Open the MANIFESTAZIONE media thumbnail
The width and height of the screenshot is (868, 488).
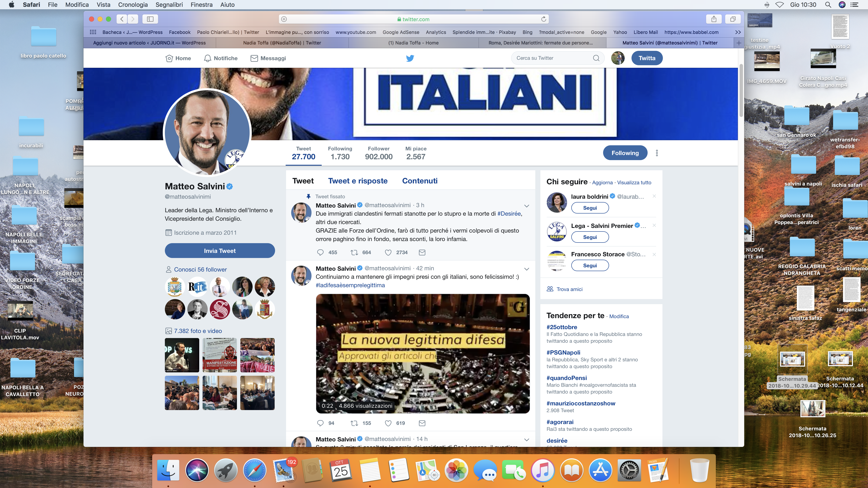pos(219,355)
